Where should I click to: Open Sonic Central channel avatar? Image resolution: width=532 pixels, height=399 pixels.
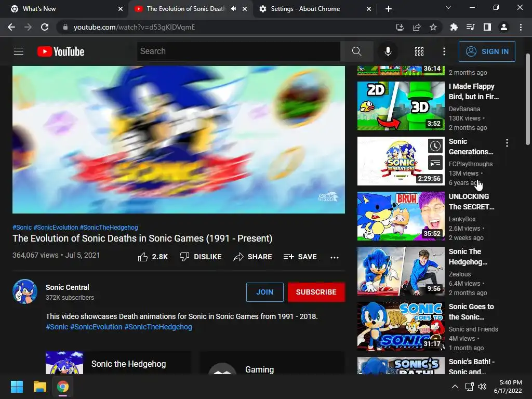coord(25,291)
